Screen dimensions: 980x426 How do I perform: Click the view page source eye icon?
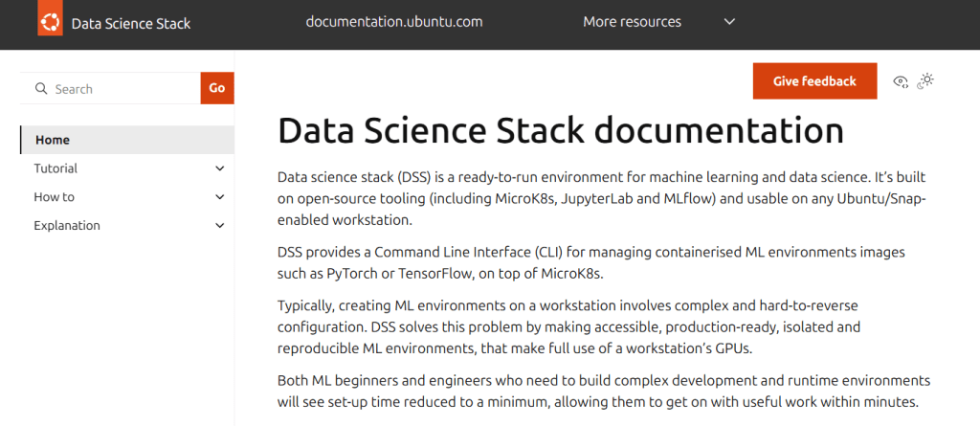pyautogui.click(x=900, y=81)
